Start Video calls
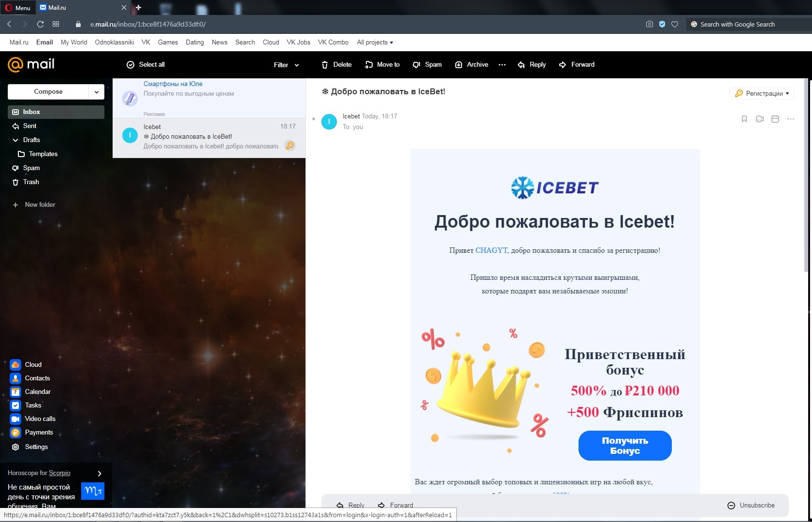Screen dimensions: 812x522 click(33, 419)
